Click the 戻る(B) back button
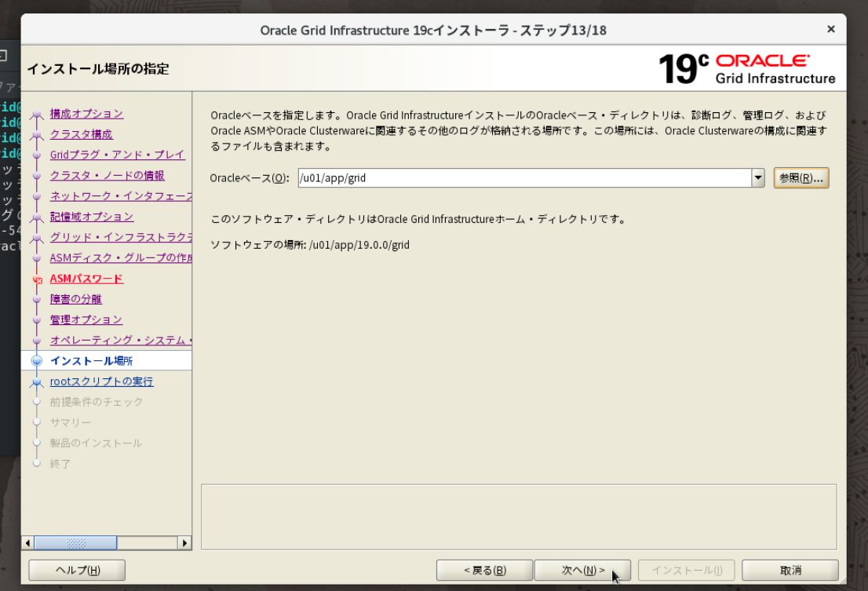 tap(484, 570)
